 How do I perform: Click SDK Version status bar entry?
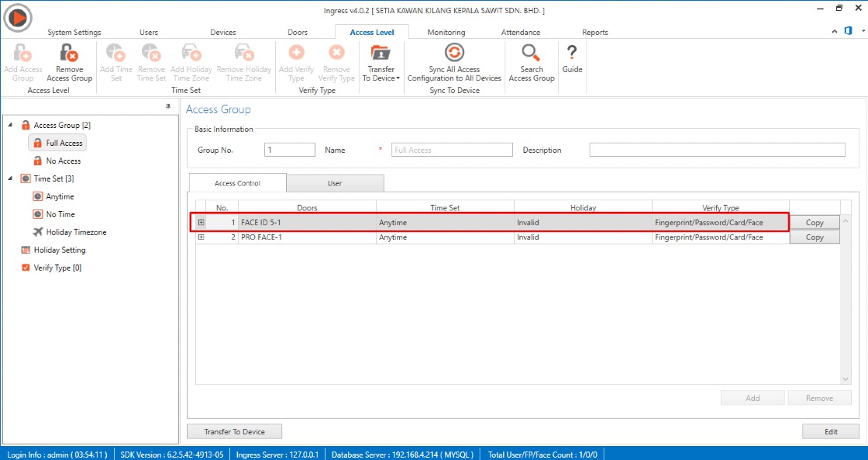tap(172, 455)
